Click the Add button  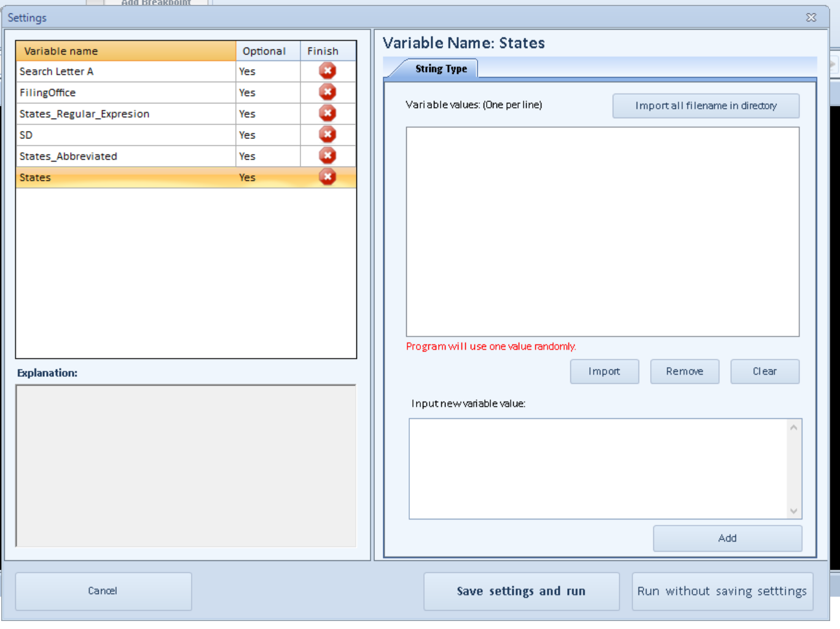727,538
